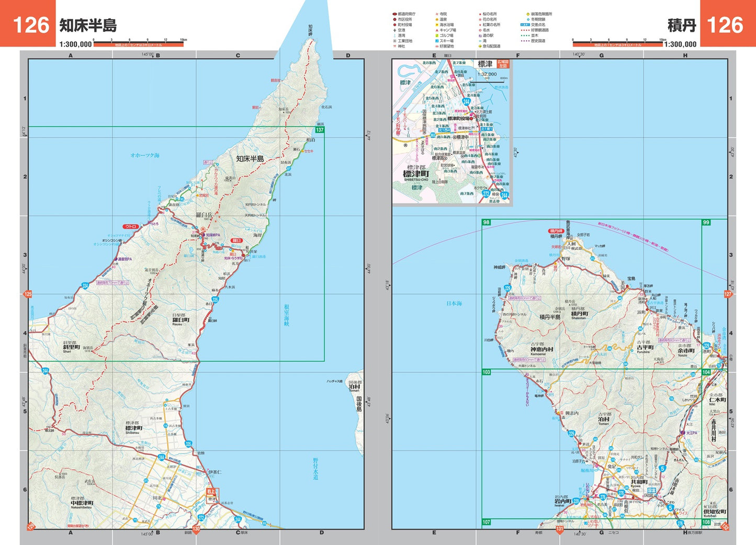Click the route 244 shield in 標津 inset
Image resolution: width=756 pixels, height=545 pixels.
[466, 102]
